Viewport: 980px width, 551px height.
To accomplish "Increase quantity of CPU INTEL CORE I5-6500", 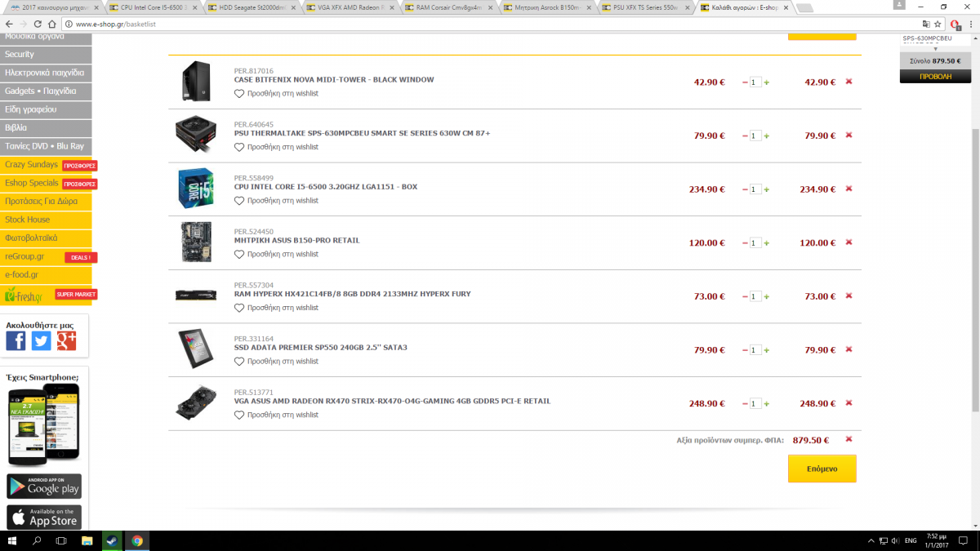I will (767, 189).
